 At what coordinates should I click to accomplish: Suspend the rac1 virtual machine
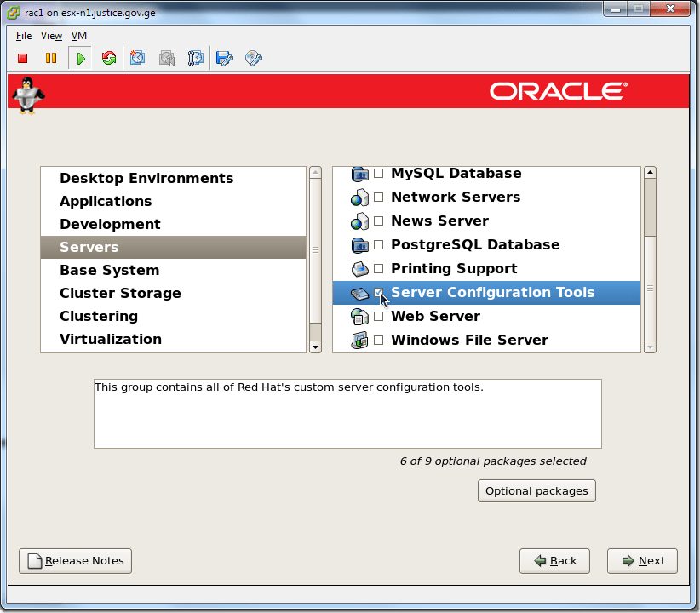pyautogui.click(x=50, y=58)
